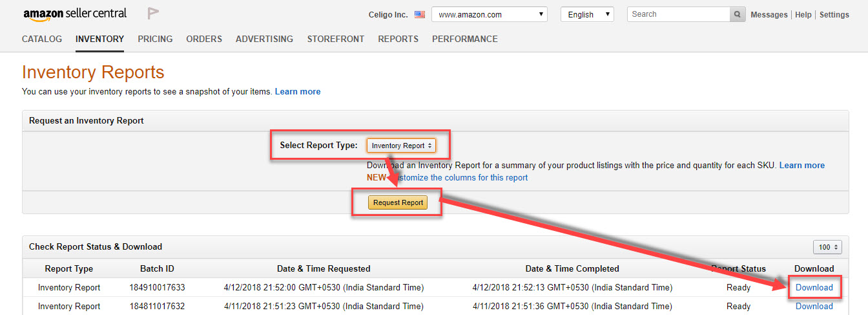Click the Batch ID column header
868x315 pixels.
[x=157, y=268]
